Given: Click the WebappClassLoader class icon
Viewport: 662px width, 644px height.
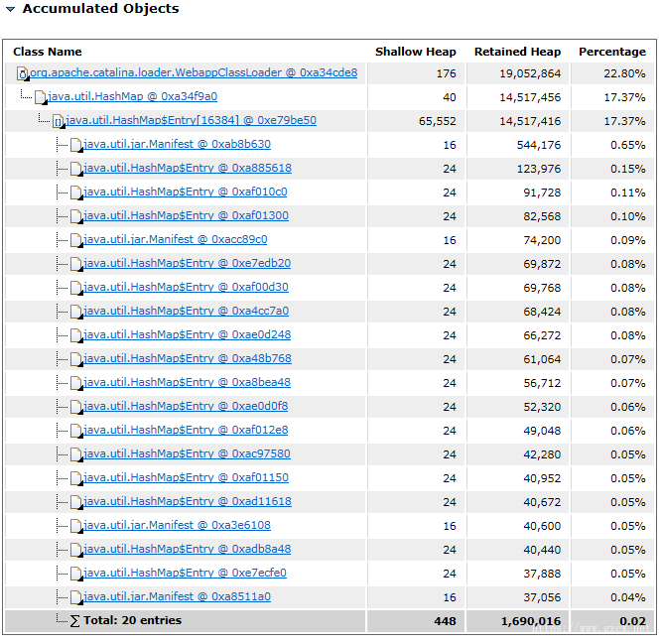Looking at the screenshot, I should click(23, 73).
